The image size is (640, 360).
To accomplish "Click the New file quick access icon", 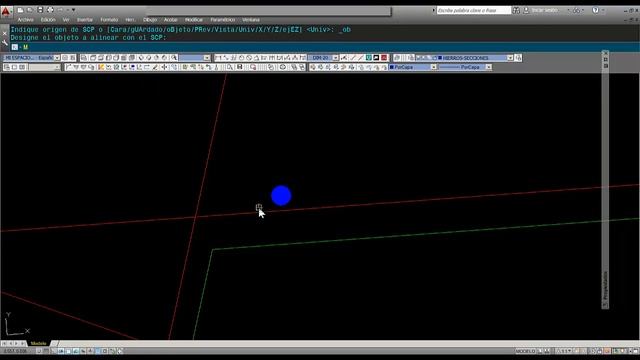I will [20, 10].
